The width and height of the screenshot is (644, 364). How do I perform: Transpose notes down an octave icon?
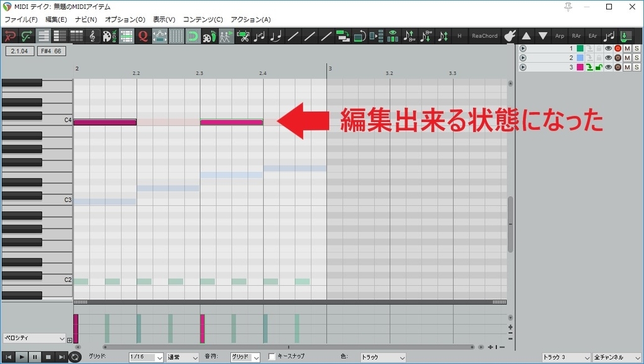pyautogui.click(x=426, y=36)
